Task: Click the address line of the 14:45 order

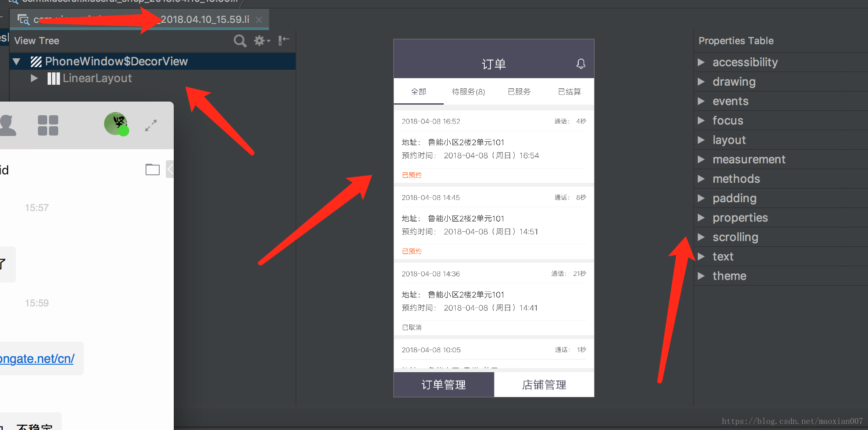Action: 453,219
